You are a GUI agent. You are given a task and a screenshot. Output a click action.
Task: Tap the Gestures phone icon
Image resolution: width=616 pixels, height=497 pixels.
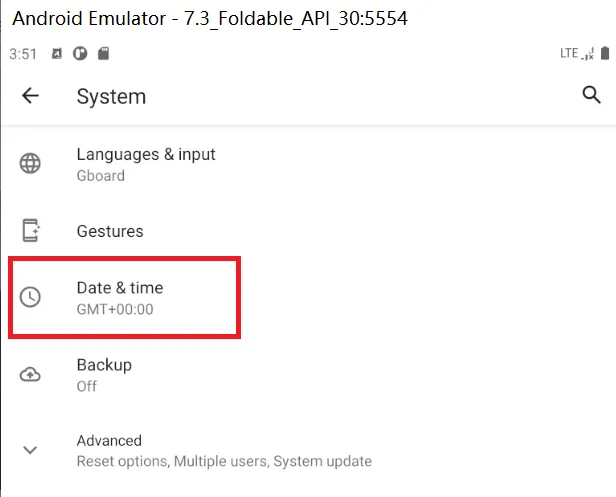[x=30, y=230]
